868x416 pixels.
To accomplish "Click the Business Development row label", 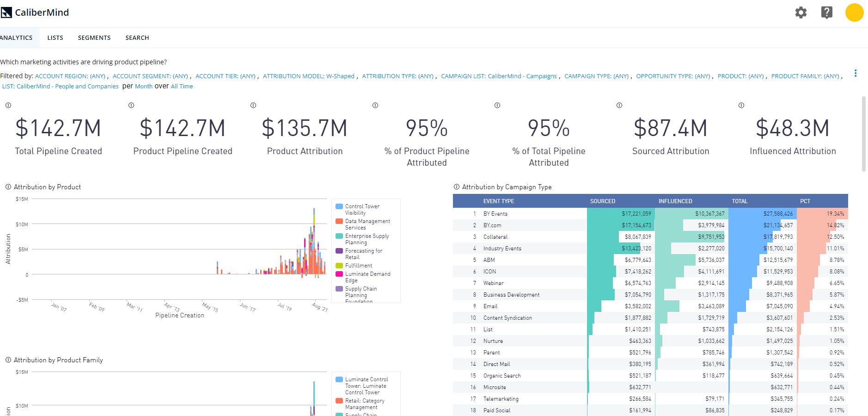I will click(511, 295).
